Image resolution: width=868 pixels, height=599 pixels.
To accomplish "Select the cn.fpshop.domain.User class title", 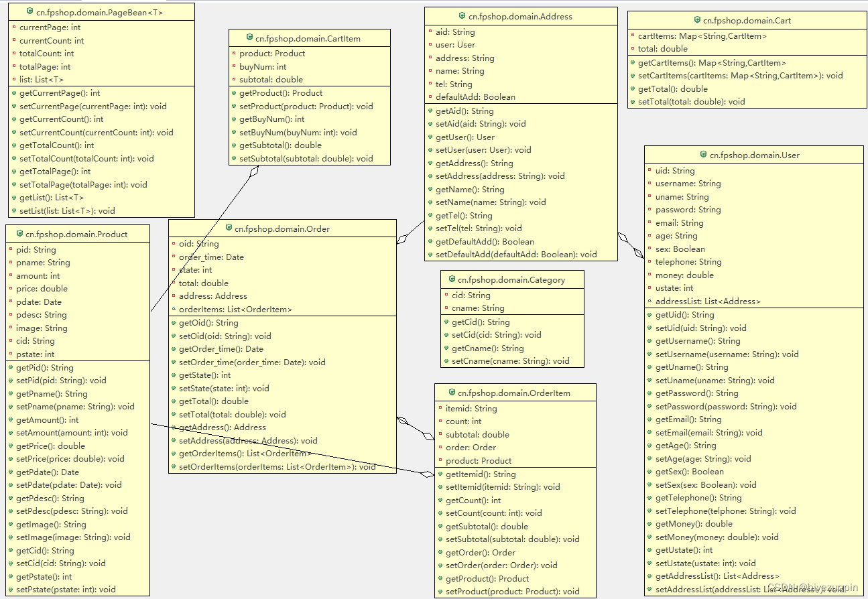I will click(x=755, y=155).
